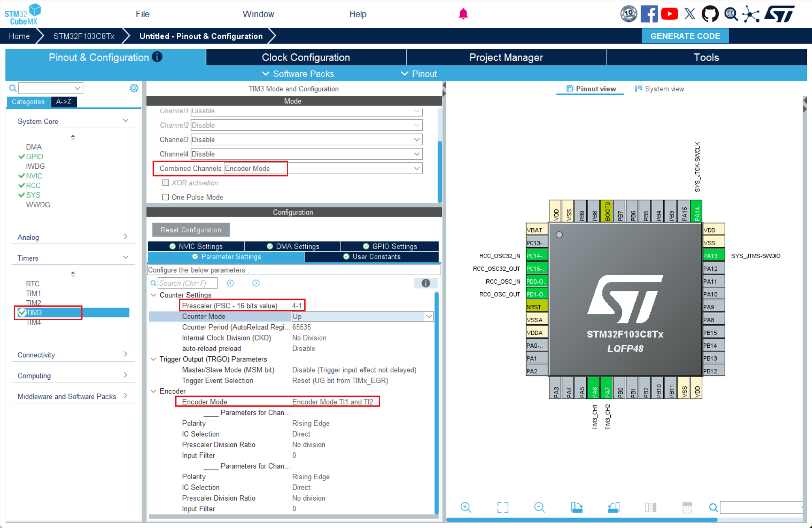The image size is (812, 528).
Task: Click the pink notification bell icon
Action: point(463,14)
